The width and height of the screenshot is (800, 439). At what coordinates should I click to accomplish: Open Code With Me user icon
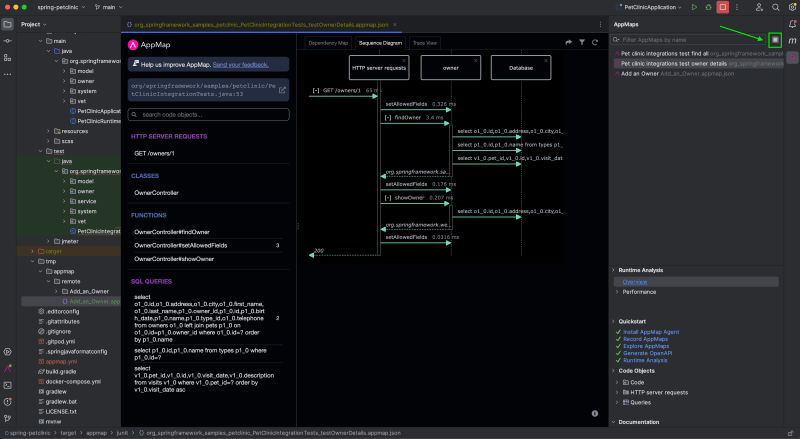coord(759,7)
